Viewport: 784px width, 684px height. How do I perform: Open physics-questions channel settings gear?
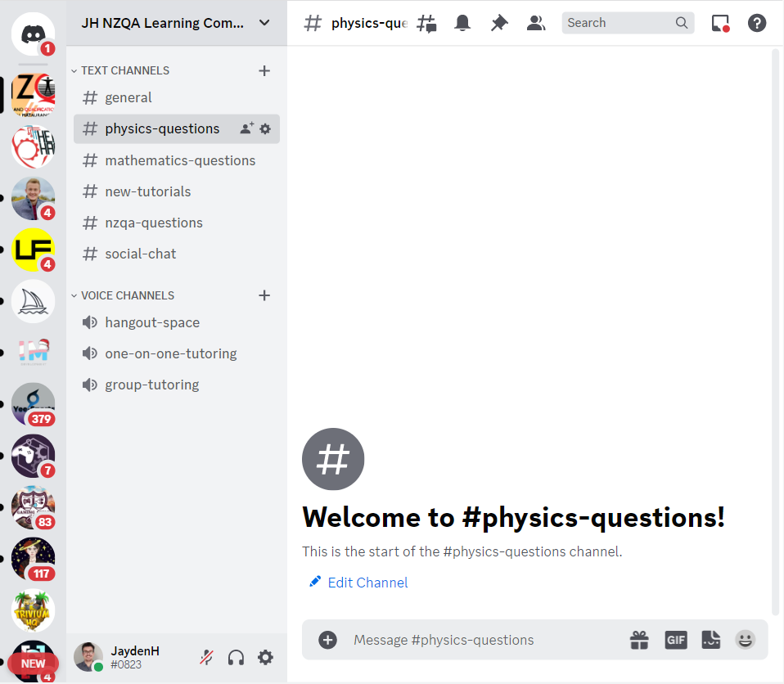(x=265, y=129)
